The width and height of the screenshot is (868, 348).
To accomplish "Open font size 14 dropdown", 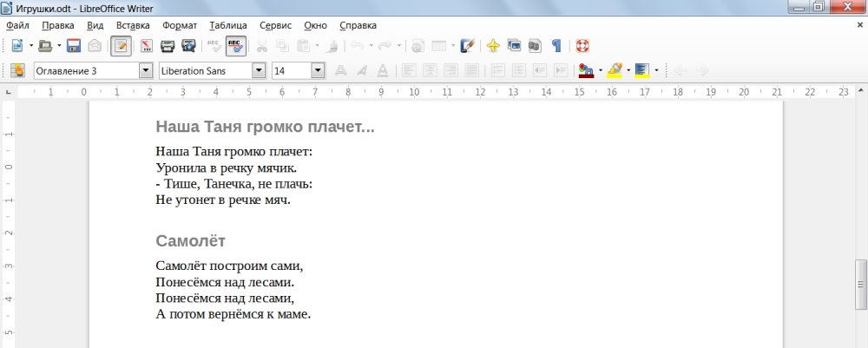I will click(318, 70).
